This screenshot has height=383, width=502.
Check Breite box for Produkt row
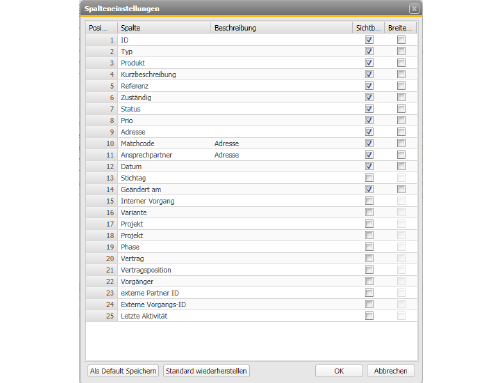pos(401,63)
